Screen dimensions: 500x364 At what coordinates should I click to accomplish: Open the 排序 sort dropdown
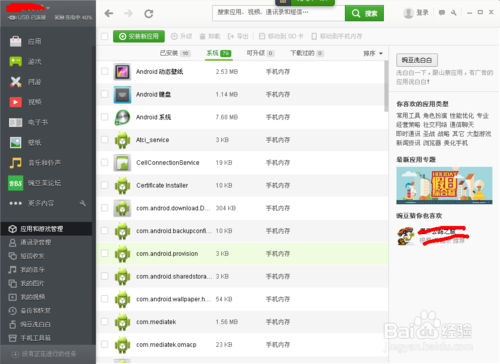(373, 53)
